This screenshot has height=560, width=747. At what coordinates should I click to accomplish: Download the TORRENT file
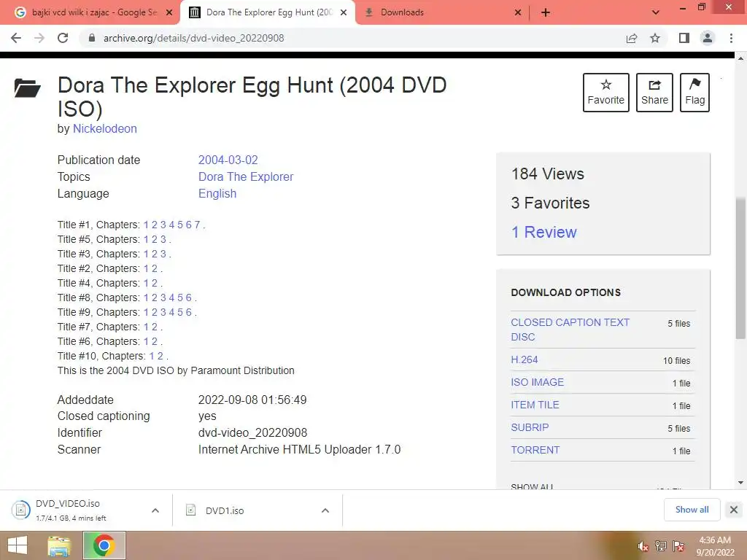point(535,450)
